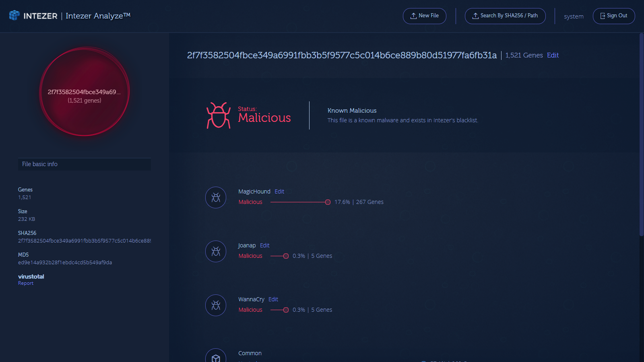Click the Intezer Analyze title text
The height and width of the screenshot is (362, 644).
(98, 16)
